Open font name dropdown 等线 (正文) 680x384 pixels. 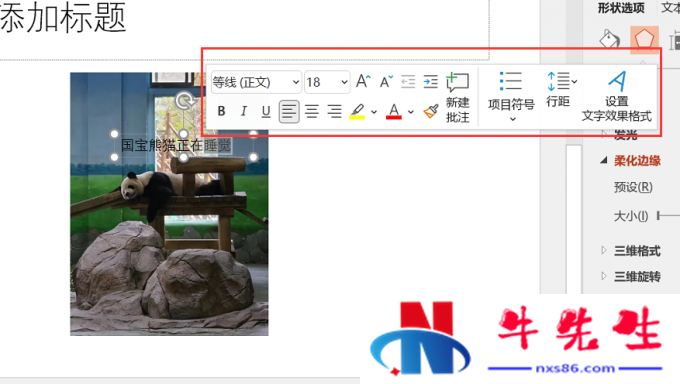pyautogui.click(x=256, y=82)
